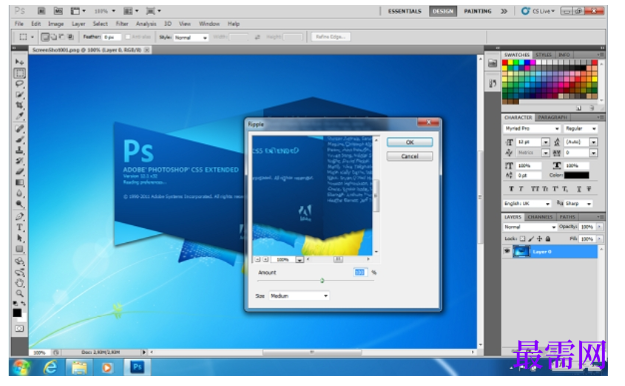Toggle Quick Mask mode at toolbox bottom
The width and height of the screenshot is (625, 386).
point(19,329)
